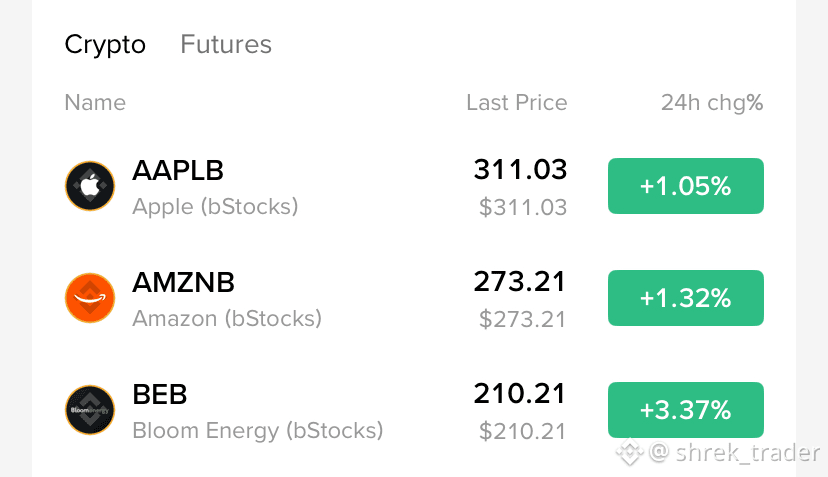Click the $273.21 dollar price
This screenshot has width=828, height=477.
tap(522, 319)
